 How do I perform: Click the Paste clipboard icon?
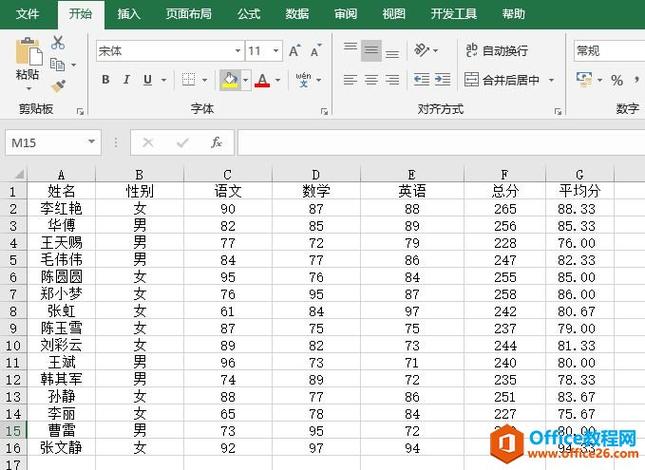[x=29, y=51]
